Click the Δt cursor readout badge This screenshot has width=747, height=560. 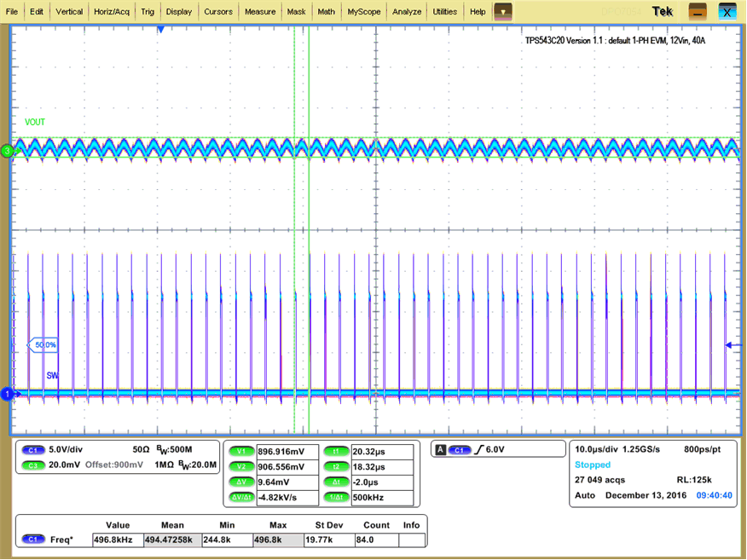click(x=337, y=481)
